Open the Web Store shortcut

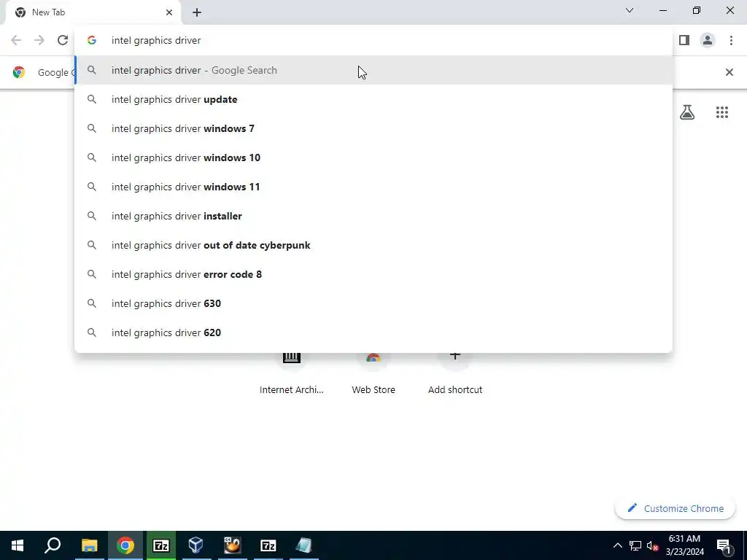tap(373, 374)
